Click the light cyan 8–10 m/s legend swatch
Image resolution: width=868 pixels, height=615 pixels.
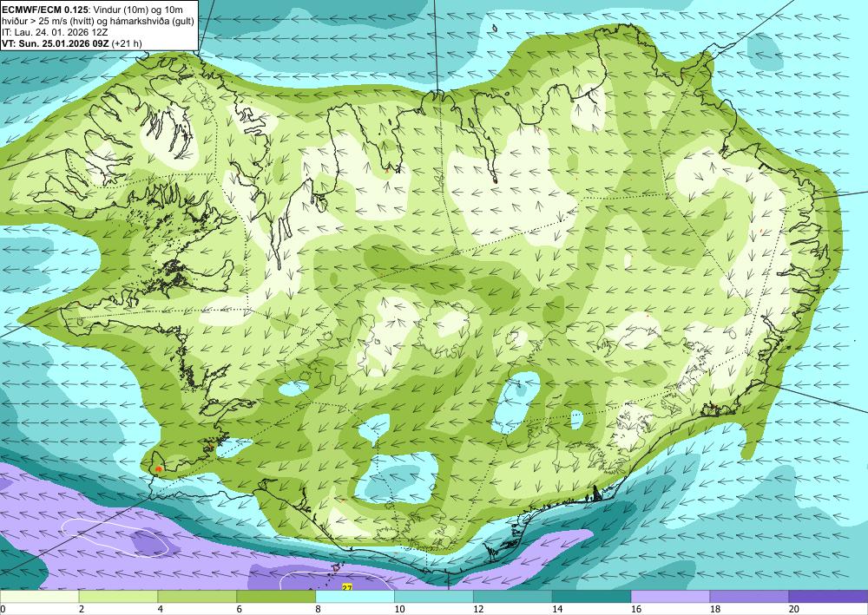pyautogui.click(x=355, y=597)
